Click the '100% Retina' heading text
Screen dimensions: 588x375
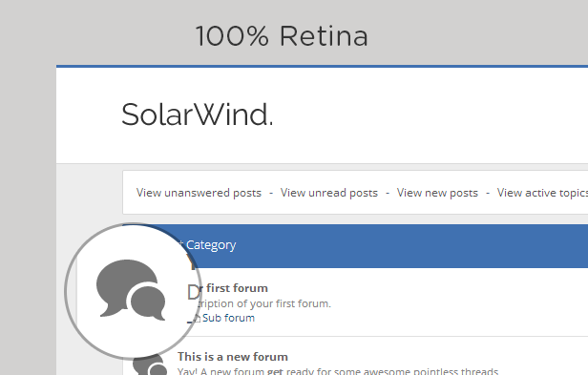click(x=282, y=36)
